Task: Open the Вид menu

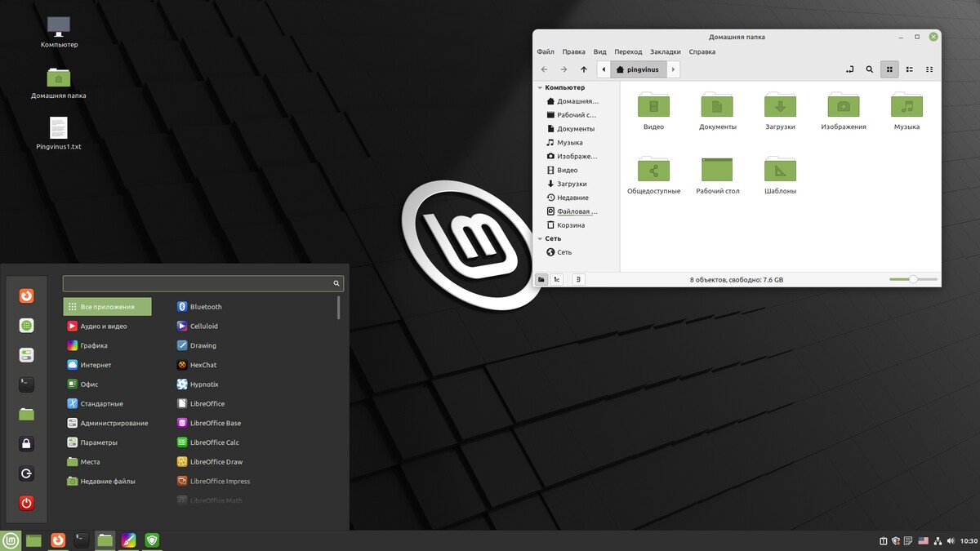Action: click(600, 51)
